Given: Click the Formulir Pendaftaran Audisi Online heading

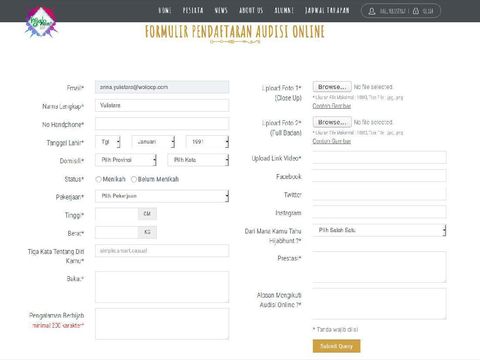Looking at the screenshot, I should (235, 32).
